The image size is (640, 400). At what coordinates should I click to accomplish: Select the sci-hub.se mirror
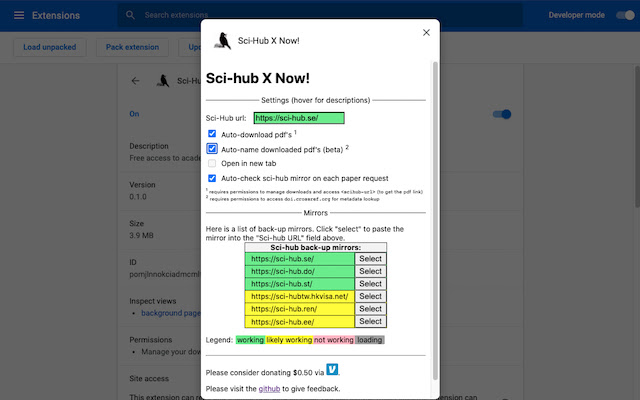point(371,259)
